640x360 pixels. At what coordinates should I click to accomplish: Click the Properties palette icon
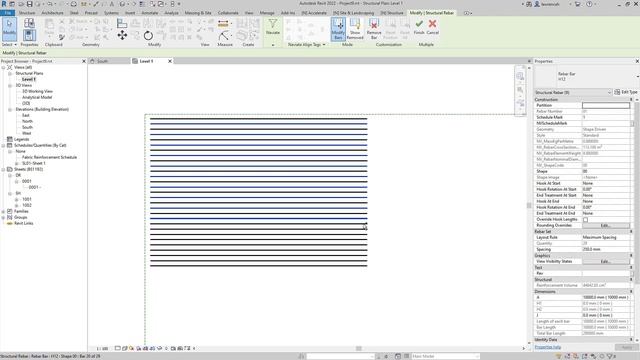pos(29,36)
